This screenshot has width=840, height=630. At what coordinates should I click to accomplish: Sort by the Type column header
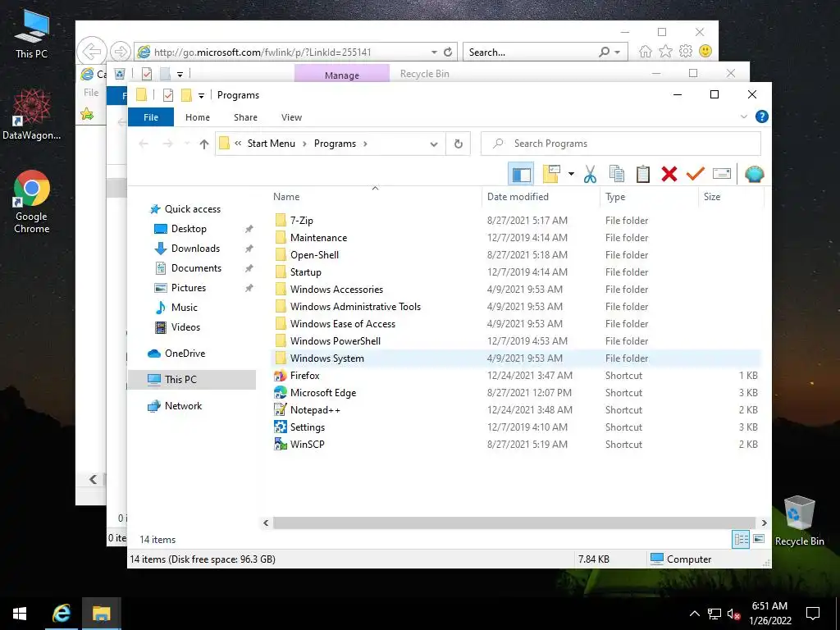[x=649, y=197]
